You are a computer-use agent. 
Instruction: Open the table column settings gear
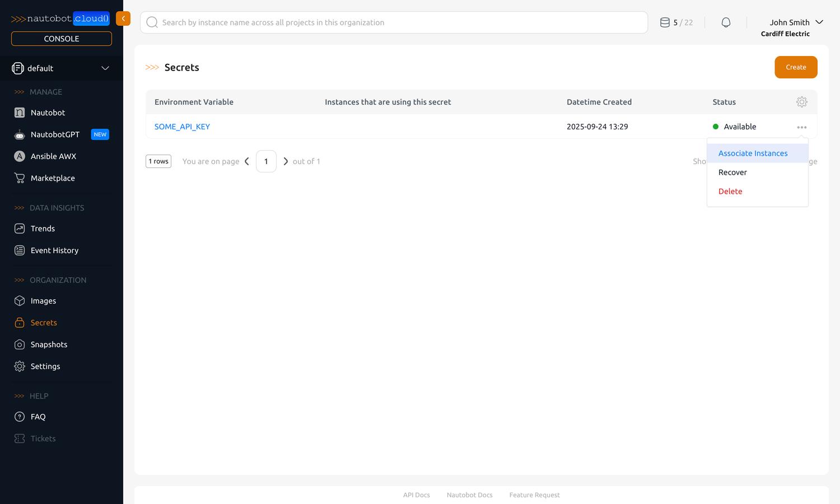pyautogui.click(x=802, y=102)
